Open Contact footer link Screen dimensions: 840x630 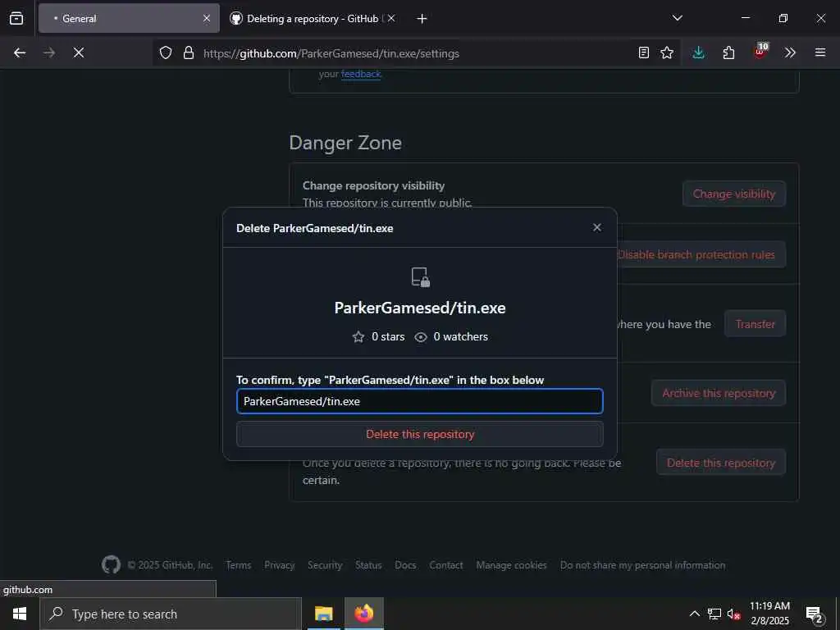click(x=446, y=565)
